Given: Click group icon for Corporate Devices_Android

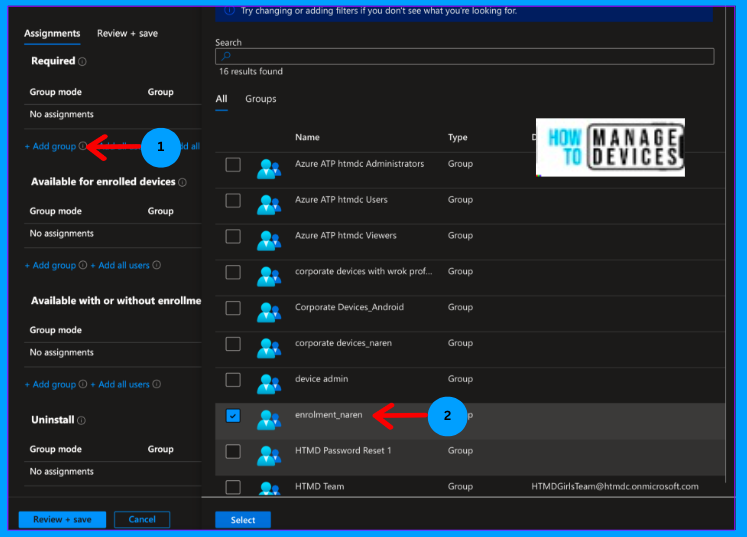Looking at the screenshot, I should tap(269, 312).
